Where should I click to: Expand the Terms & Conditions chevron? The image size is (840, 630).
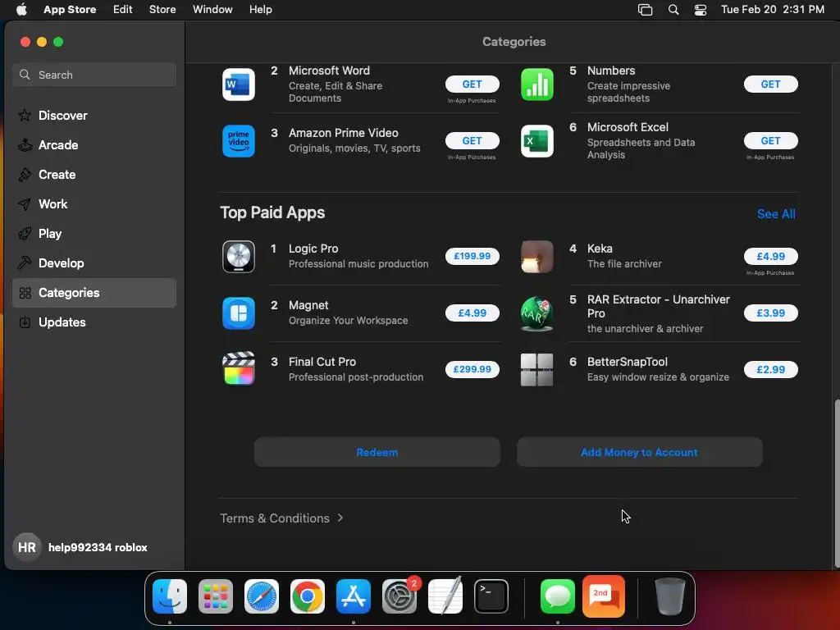click(x=340, y=518)
